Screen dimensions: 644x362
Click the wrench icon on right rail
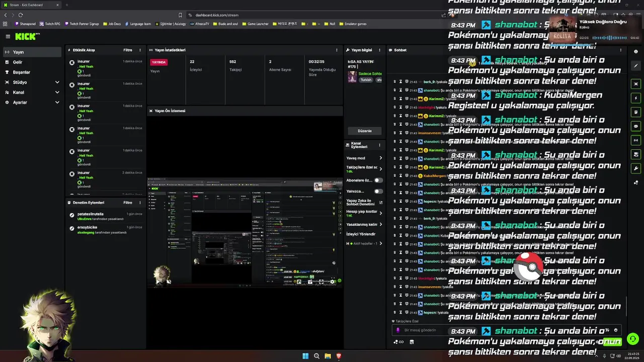(x=636, y=168)
